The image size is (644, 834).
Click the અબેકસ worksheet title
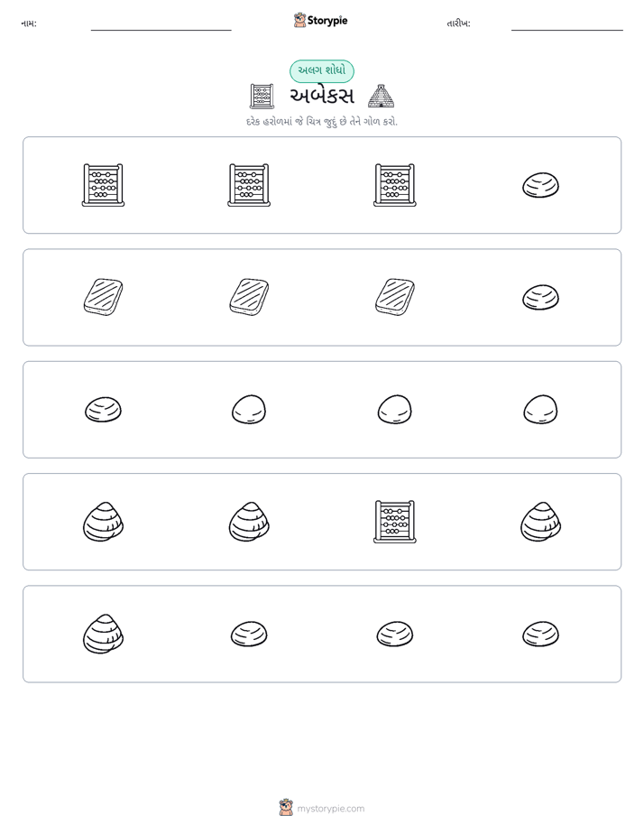(x=322, y=97)
